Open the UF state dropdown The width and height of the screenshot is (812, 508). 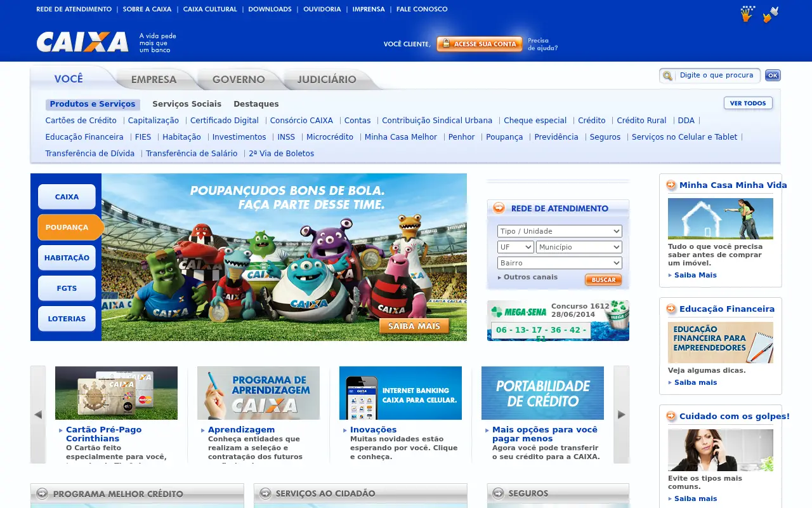tap(516, 247)
